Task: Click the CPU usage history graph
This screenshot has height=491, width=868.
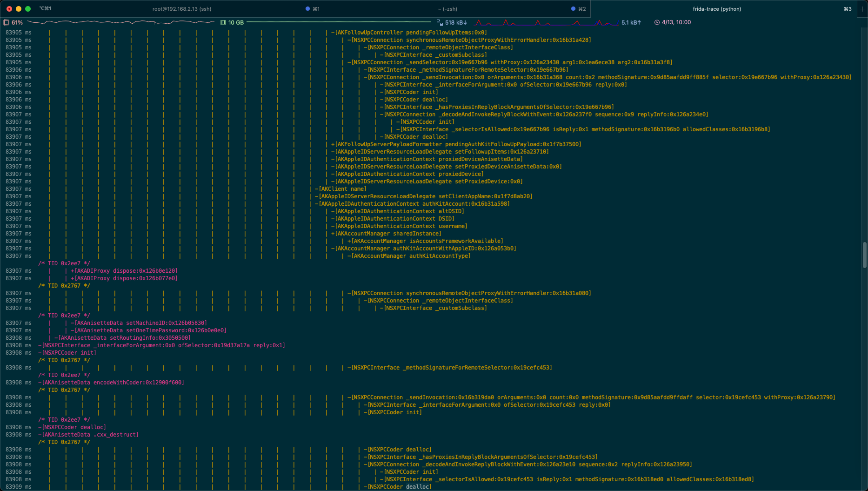Action: 120,22
